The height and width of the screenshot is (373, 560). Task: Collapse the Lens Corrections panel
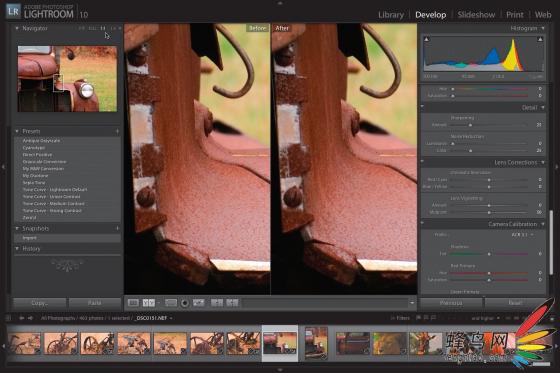click(543, 163)
